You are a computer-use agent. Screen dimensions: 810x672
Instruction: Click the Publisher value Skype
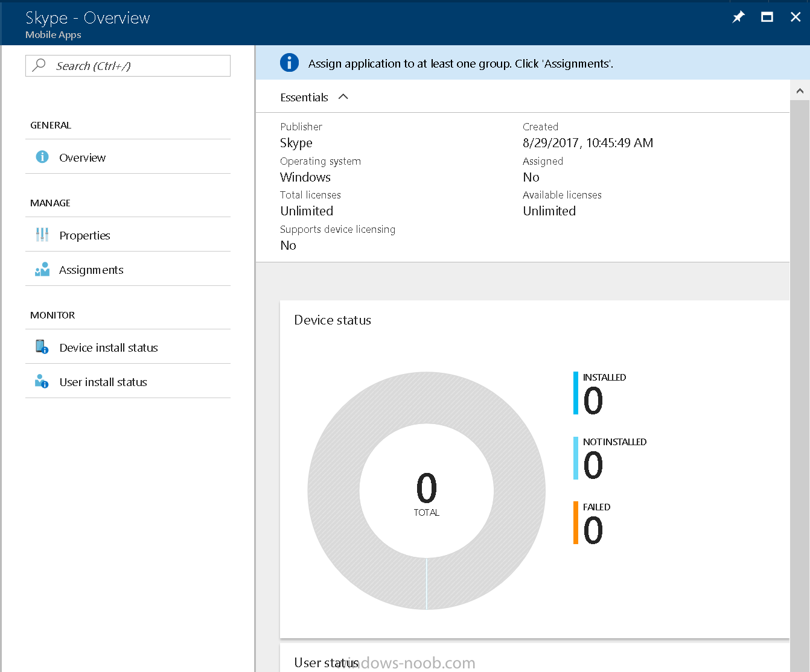pos(296,143)
